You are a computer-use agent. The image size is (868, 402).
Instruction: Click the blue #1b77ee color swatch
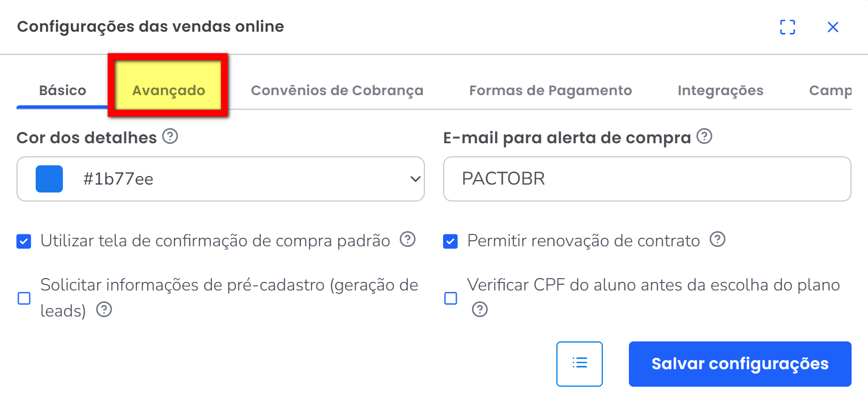[x=49, y=179]
